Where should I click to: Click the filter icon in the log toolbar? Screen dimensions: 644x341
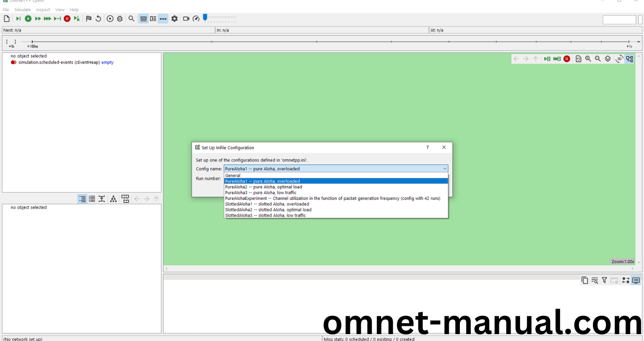click(604, 280)
